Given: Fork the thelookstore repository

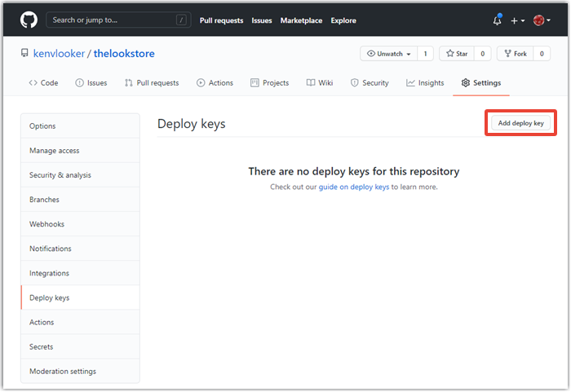Looking at the screenshot, I should [515, 54].
